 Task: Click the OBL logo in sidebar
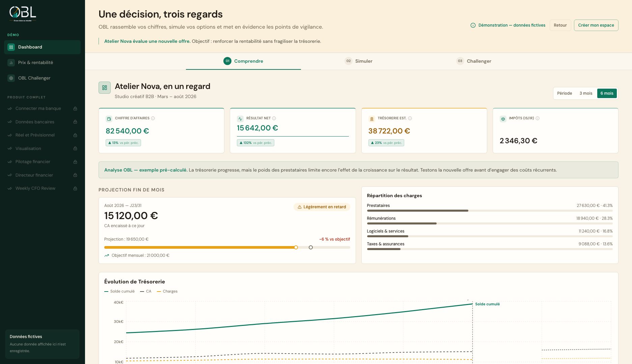23,14
